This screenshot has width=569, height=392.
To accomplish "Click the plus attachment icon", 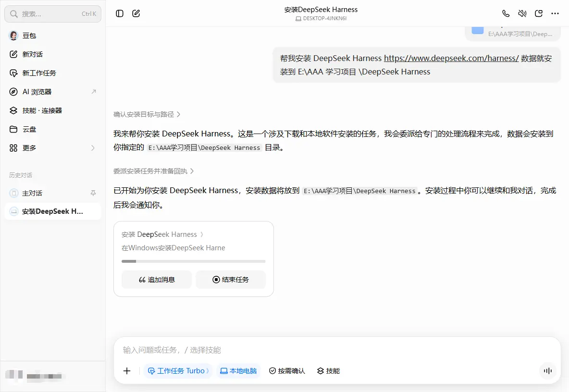I will point(127,371).
